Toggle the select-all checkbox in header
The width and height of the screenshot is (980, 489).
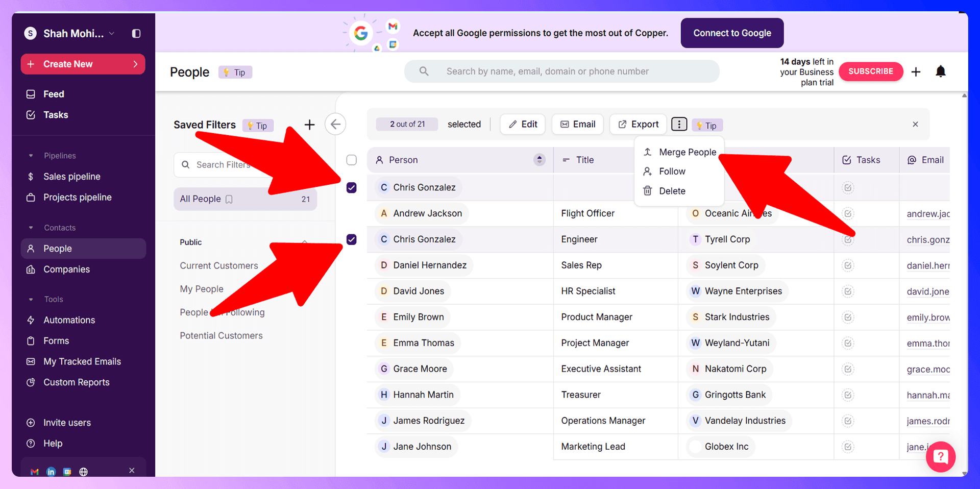coord(352,160)
